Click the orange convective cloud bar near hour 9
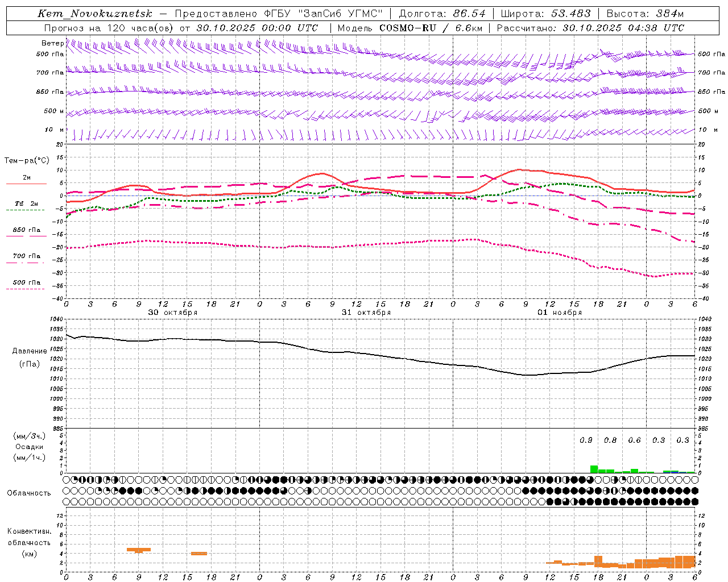This screenshot has height=582, width=728. 139,550
